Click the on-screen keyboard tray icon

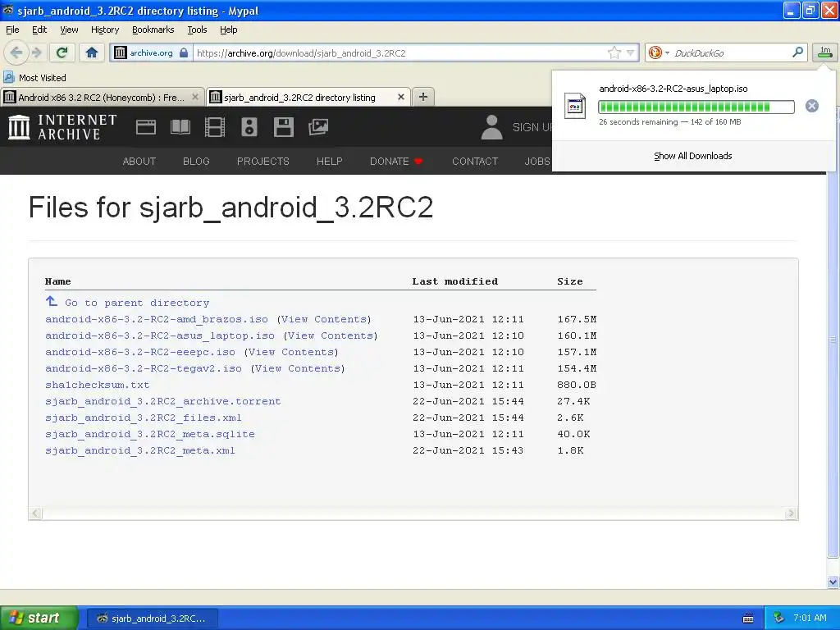point(748,619)
